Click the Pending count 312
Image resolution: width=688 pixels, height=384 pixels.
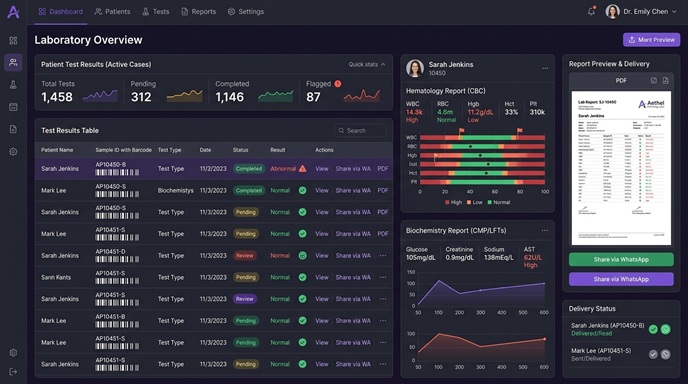[141, 97]
